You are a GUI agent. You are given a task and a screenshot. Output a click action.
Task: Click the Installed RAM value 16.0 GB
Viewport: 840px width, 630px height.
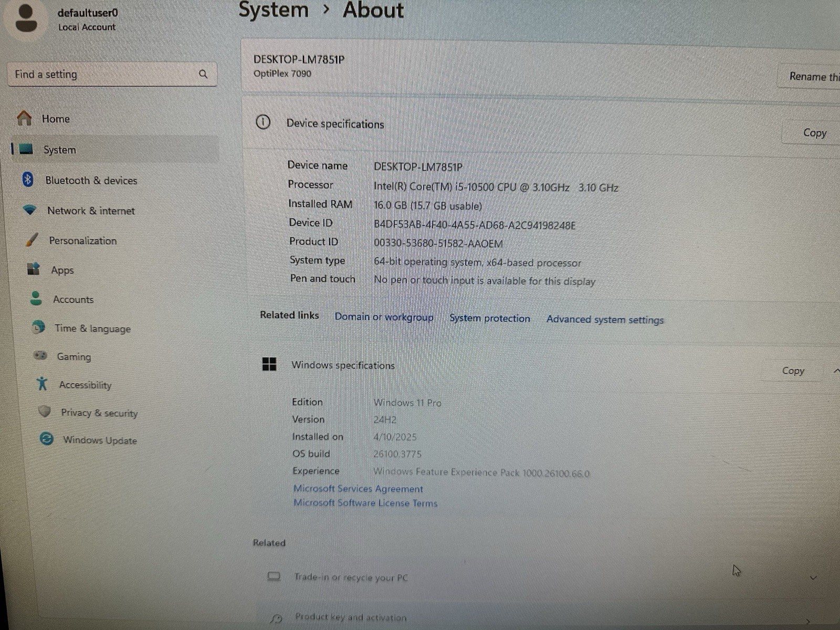[x=428, y=206]
